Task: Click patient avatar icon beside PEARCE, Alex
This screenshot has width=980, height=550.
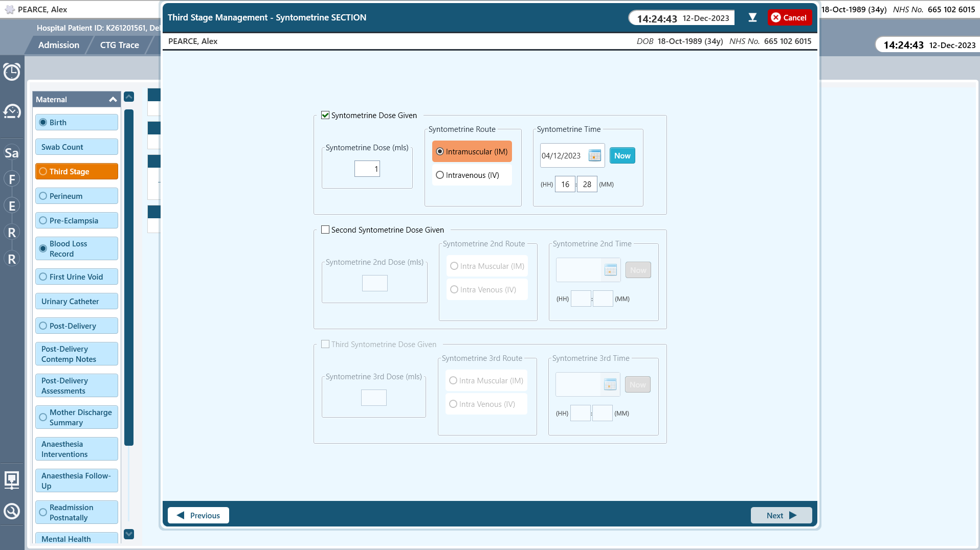Action: (10, 10)
